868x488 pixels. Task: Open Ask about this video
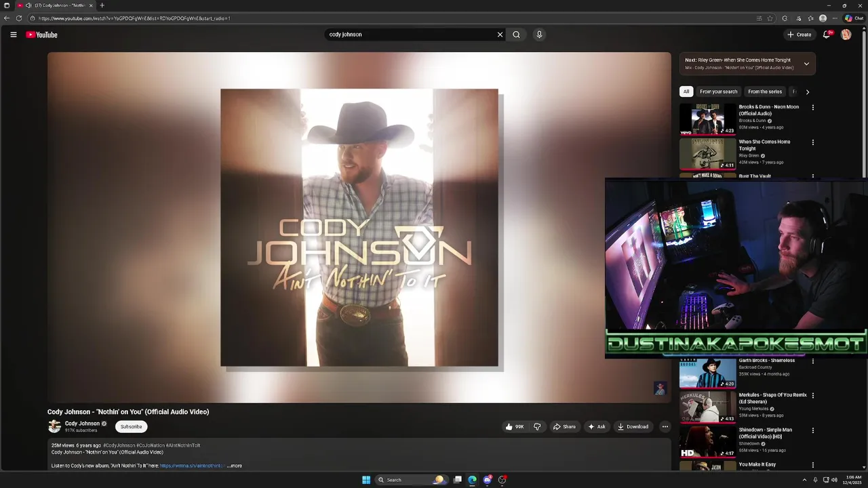point(597,427)
